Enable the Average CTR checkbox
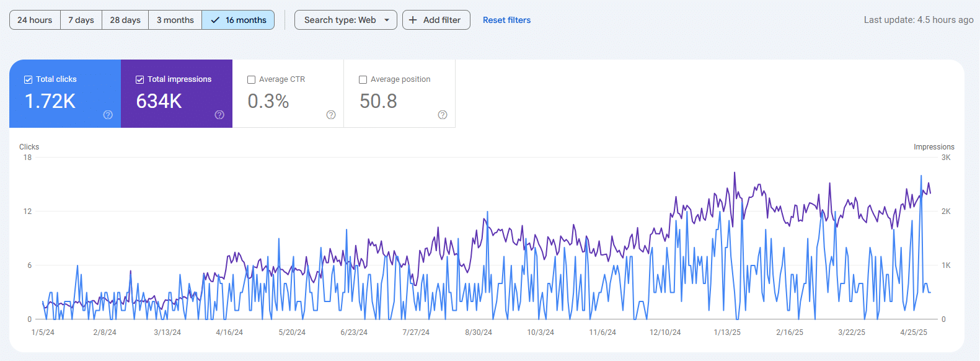The height and width of the screenshot is (361, 980). 251,79
